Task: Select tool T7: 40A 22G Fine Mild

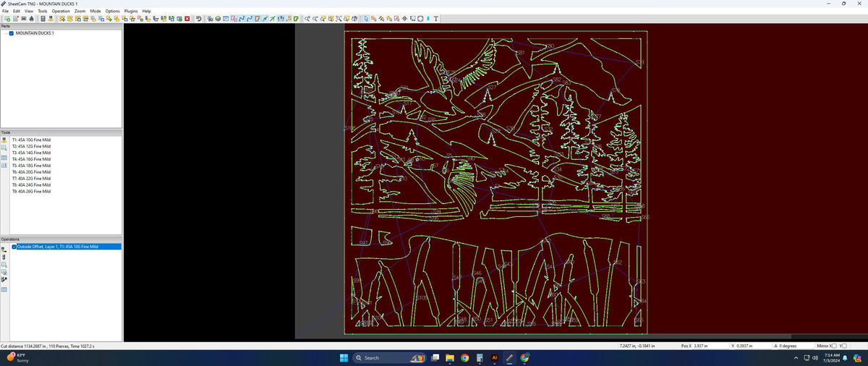Action: coord(31,179)
